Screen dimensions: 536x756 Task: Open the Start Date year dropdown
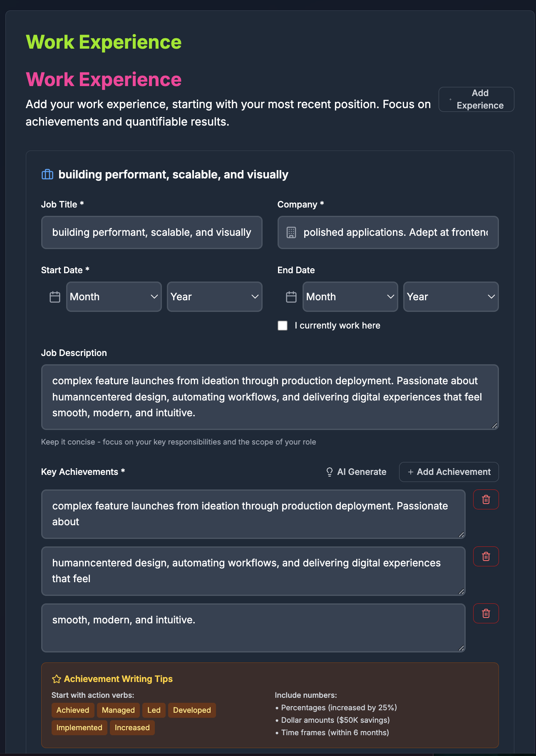(214, 296)
